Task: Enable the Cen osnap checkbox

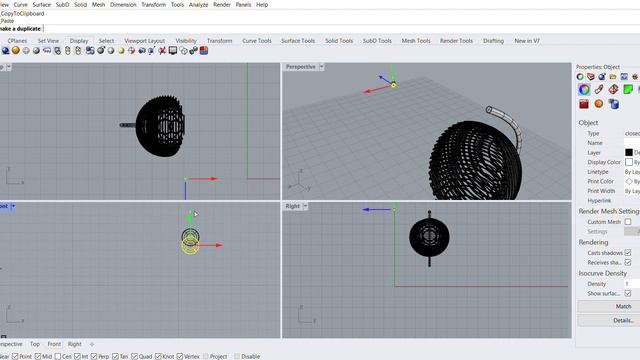Action: pyautogui.click(x=58, y=356)
